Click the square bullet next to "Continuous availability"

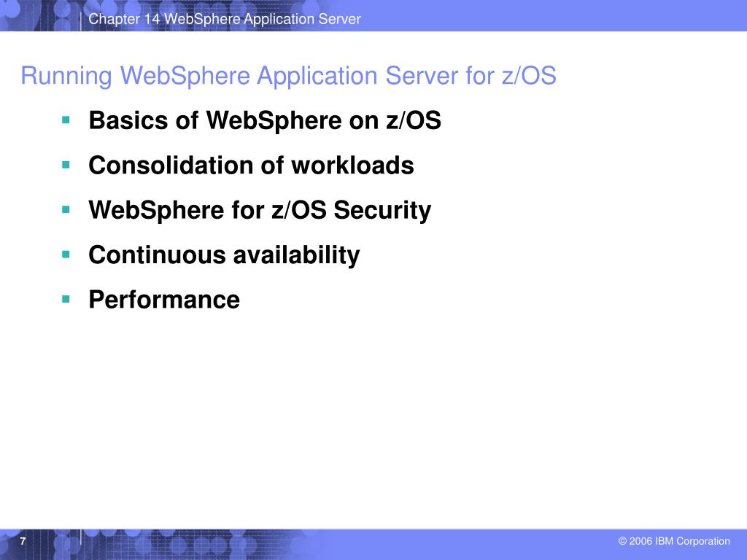coord(66,254)
